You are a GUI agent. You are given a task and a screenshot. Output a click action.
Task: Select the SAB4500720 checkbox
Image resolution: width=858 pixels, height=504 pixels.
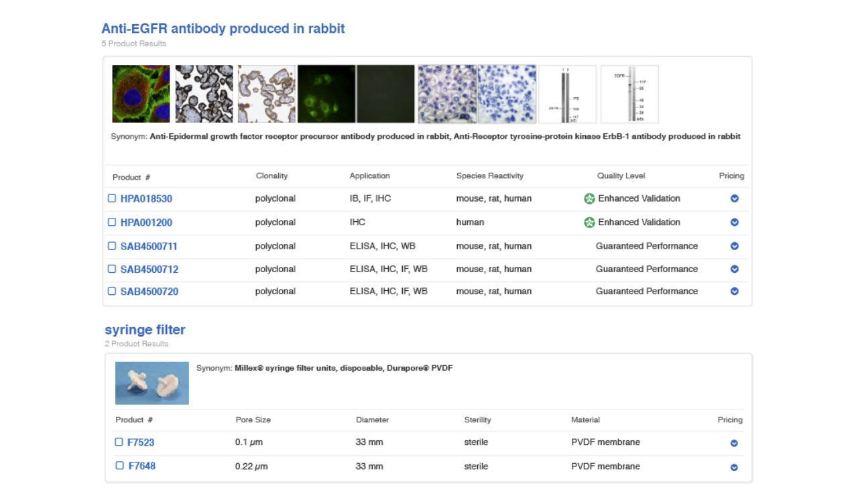pos(112,291)
